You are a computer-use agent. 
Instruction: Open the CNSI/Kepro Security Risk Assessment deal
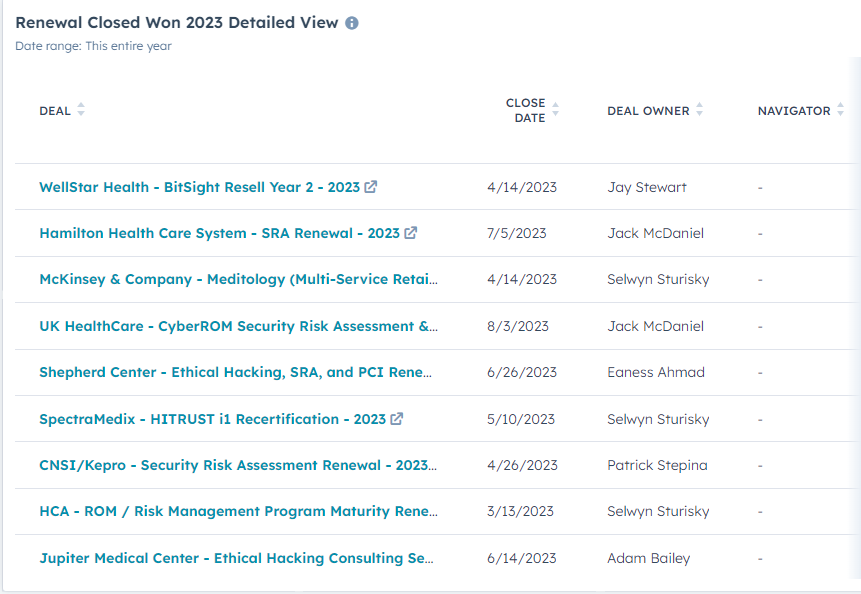238,465
